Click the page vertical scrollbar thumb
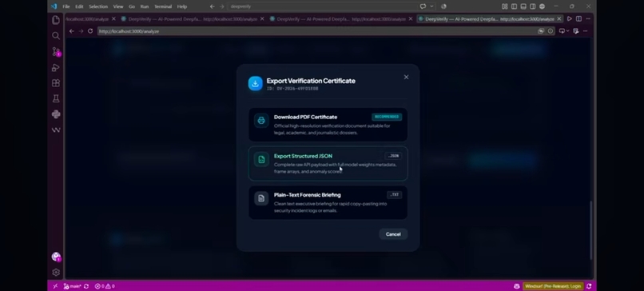Image resolution: width=644 pixels, height=291 pixels. point(591,230)
